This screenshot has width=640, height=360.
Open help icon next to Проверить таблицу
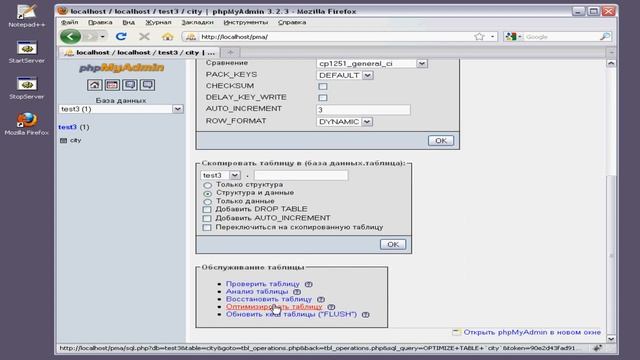[309, 284]
